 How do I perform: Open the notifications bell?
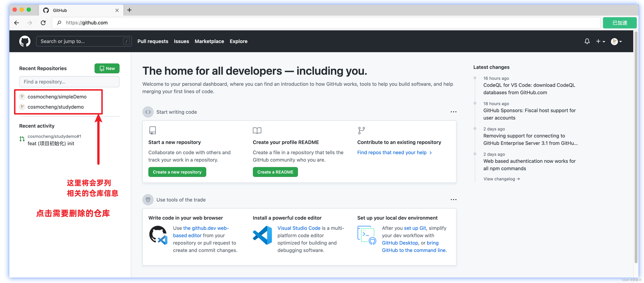(587, 41)
